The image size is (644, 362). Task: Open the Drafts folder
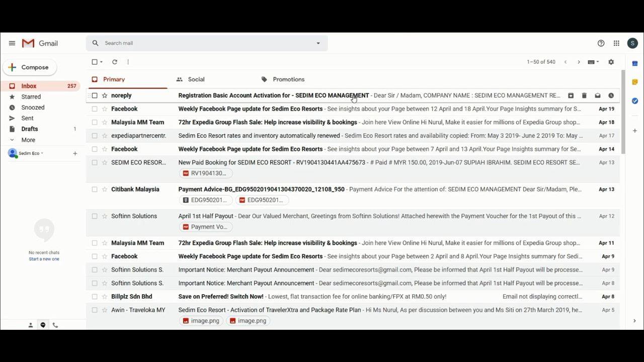click(41, 129)
